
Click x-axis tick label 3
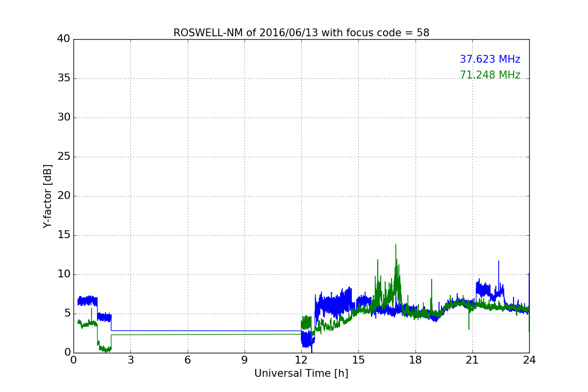click(x=130, y=360)
